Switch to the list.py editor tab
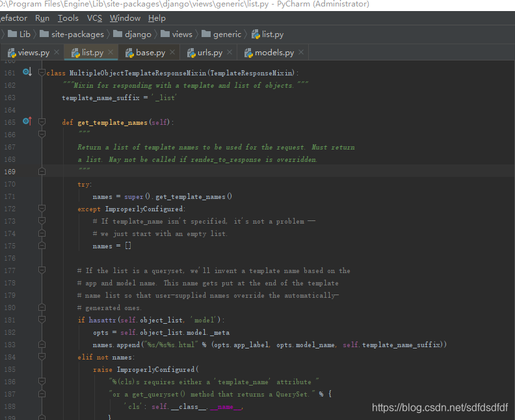This screenshot has height=420, width=515. 92,53
